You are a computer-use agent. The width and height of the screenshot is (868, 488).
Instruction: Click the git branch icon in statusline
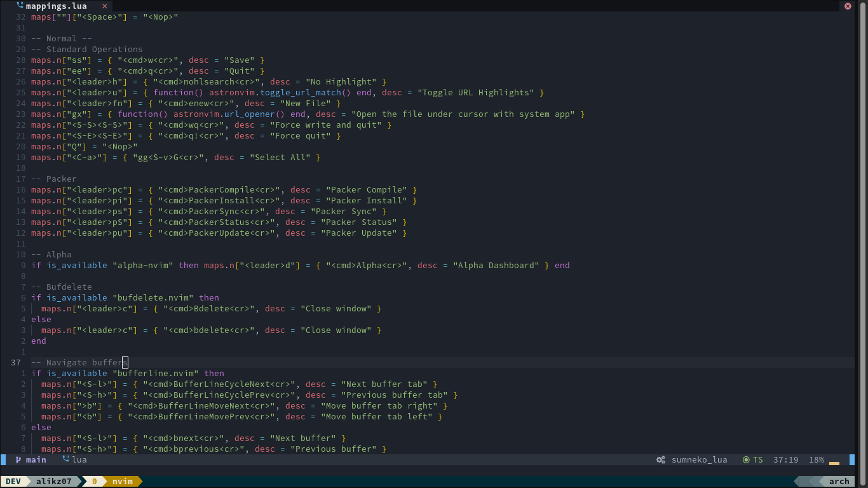click(x=19, y=459)
